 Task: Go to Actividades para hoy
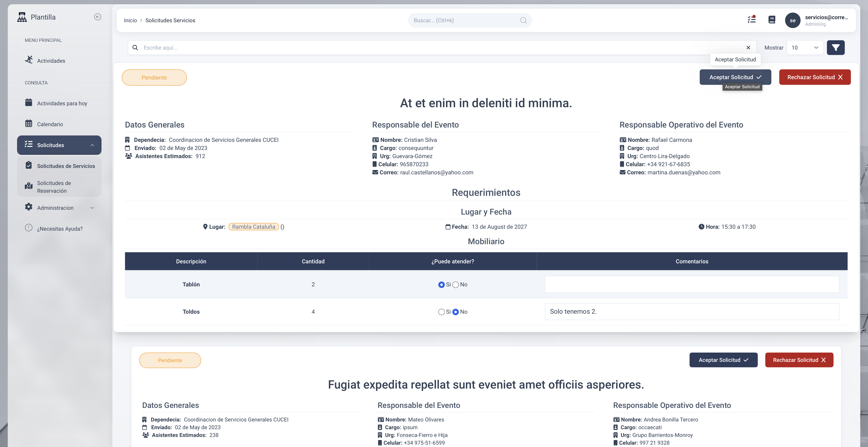click(62, 103)
